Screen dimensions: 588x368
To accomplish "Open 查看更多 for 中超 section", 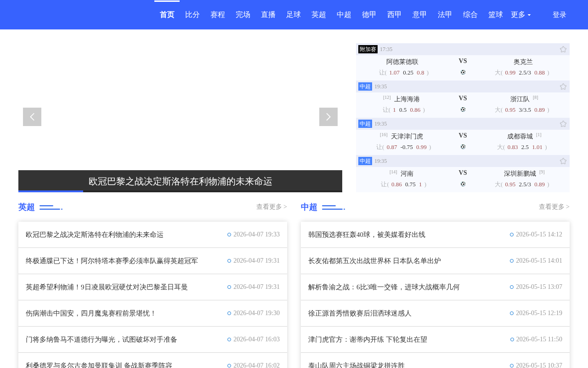I will (554, 207).
